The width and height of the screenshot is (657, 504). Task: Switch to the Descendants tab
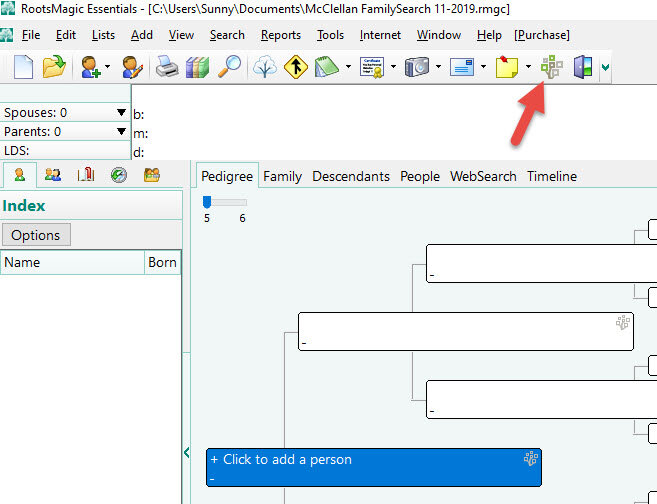[351, 176]
